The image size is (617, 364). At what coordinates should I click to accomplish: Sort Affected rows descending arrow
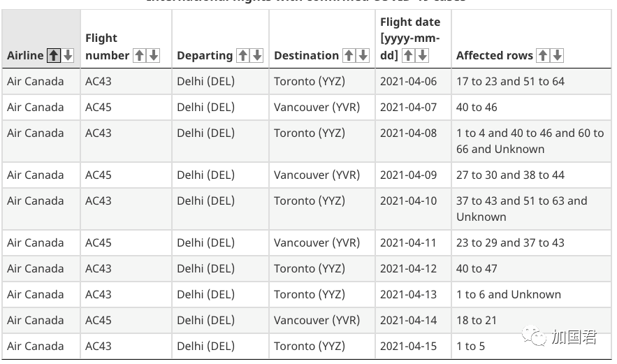(x=557, y=55)
